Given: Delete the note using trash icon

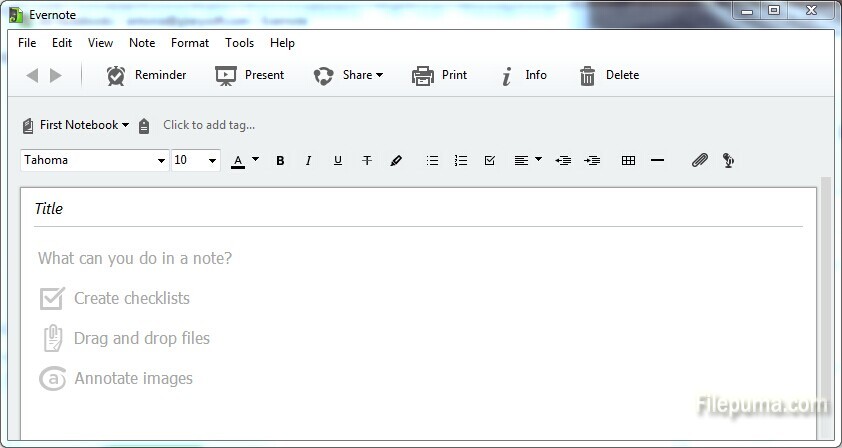Looking at the screenshot, I should [588, 75].
